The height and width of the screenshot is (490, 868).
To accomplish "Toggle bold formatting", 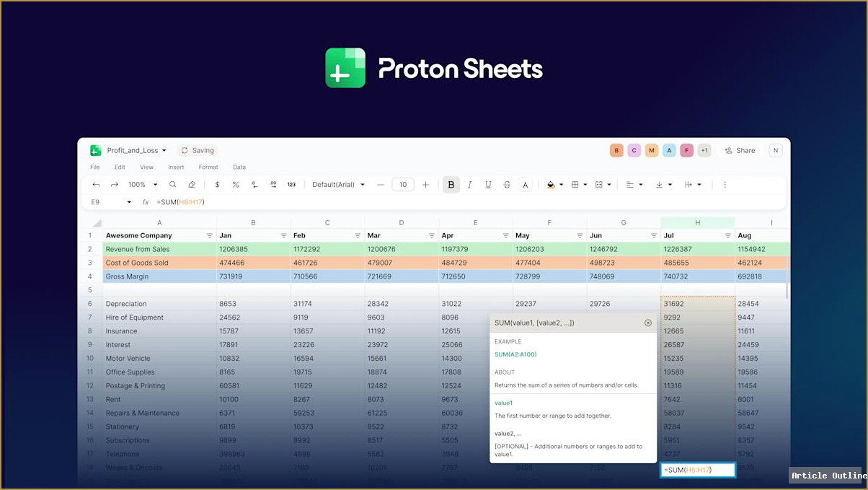I will [451, 184].
